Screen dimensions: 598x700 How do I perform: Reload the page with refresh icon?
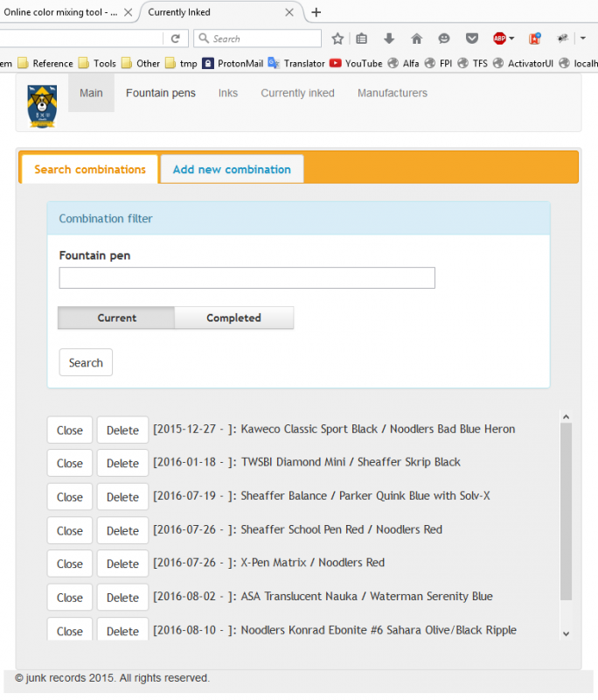pos(175,38)
